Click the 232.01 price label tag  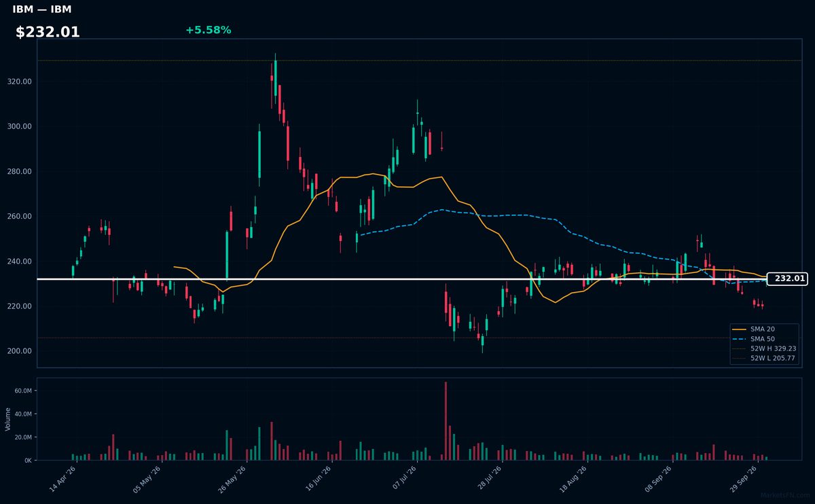coord(789,278)
